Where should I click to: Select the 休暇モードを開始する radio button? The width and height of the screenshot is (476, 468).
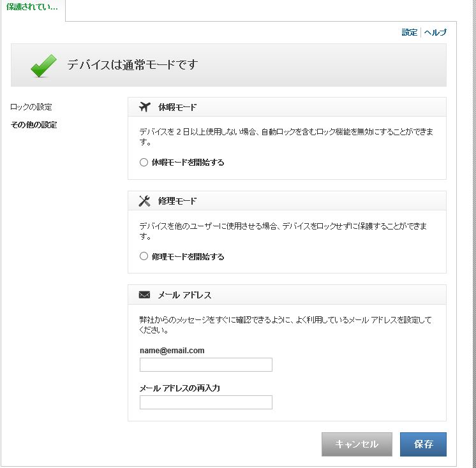click(144, 163)
